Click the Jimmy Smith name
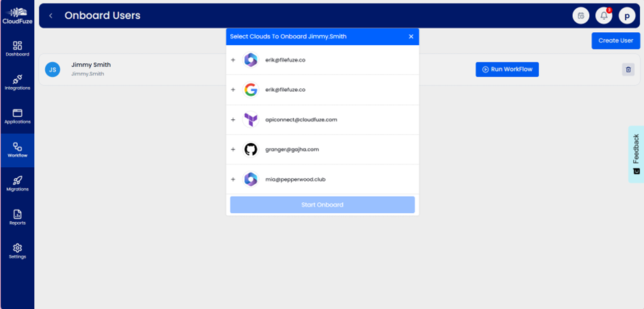Viewport: 644px width, 309px height. pos(90,65)
